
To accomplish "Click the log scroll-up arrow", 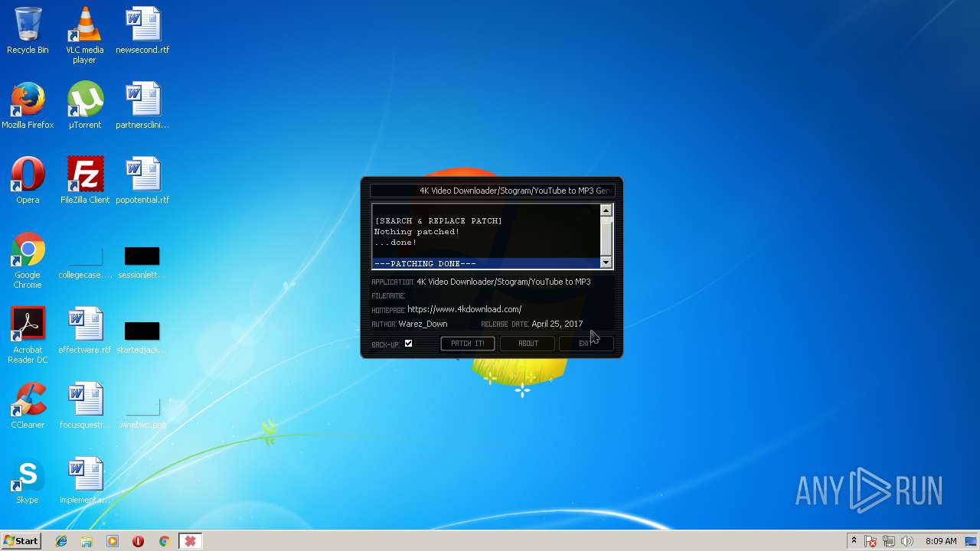I will click(606, 210).
